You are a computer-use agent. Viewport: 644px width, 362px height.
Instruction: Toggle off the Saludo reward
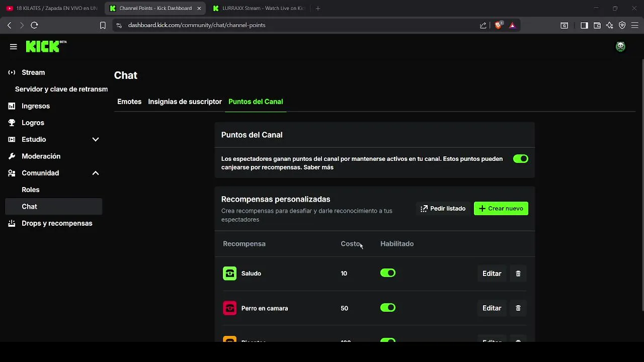coord(388,273)
